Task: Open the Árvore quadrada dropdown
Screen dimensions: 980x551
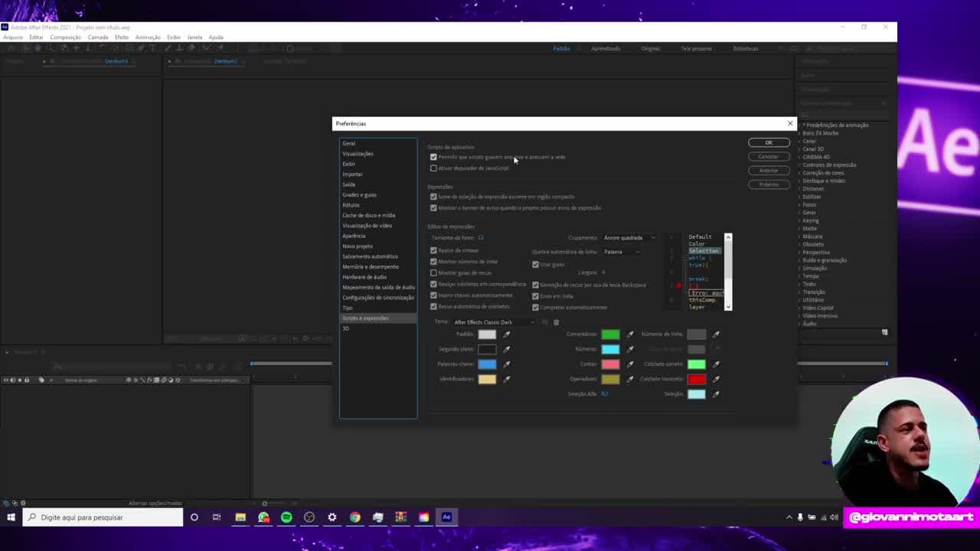Action: tap(629, 238)
